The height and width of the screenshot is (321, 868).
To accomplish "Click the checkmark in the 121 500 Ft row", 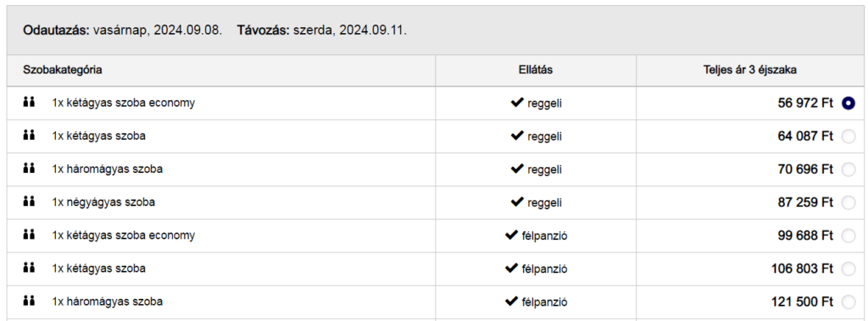I will point(511,302).
